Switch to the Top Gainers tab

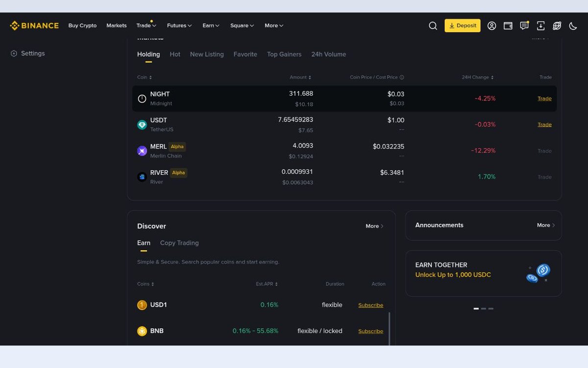point(284,54)
